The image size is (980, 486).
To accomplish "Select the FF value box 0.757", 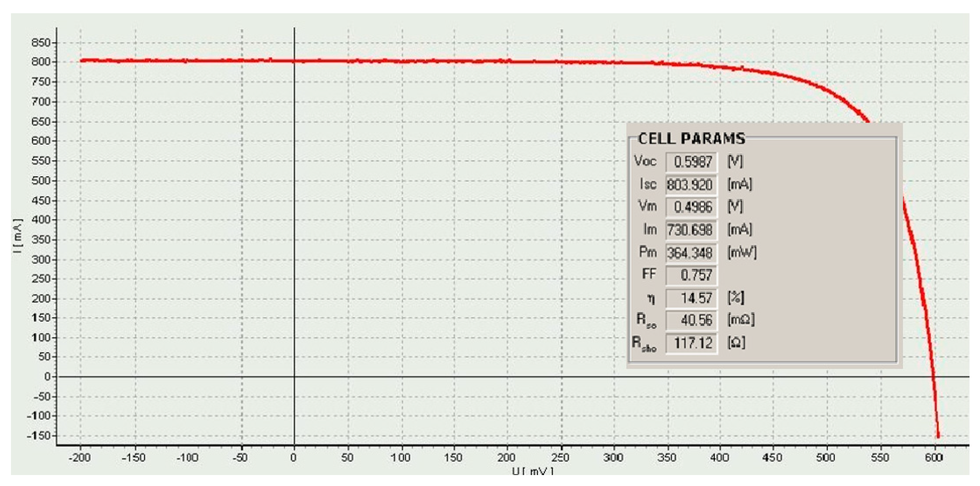I will pyautogui.click(x=691, y=275).
